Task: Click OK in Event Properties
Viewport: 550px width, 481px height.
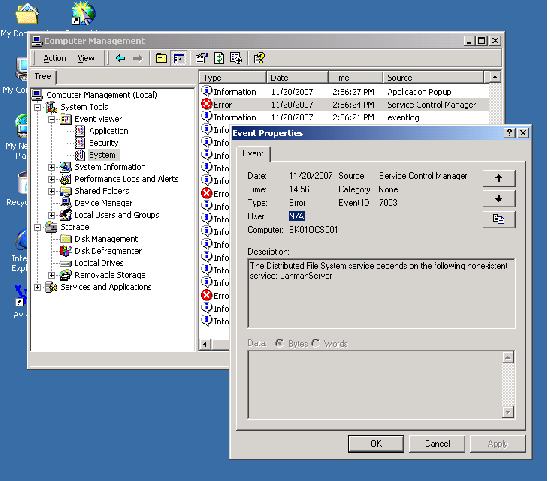Action: tap(376, 444)
